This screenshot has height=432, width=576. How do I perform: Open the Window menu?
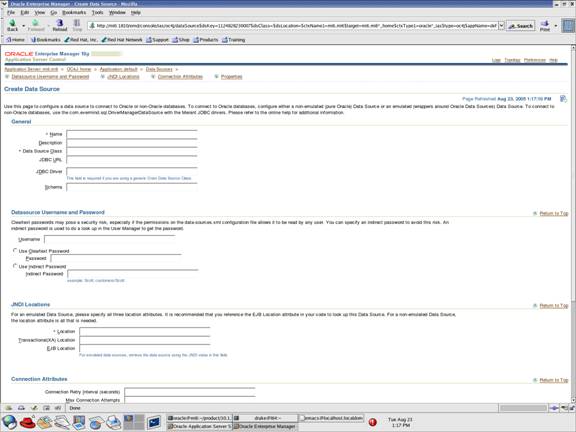click(117, 12)
